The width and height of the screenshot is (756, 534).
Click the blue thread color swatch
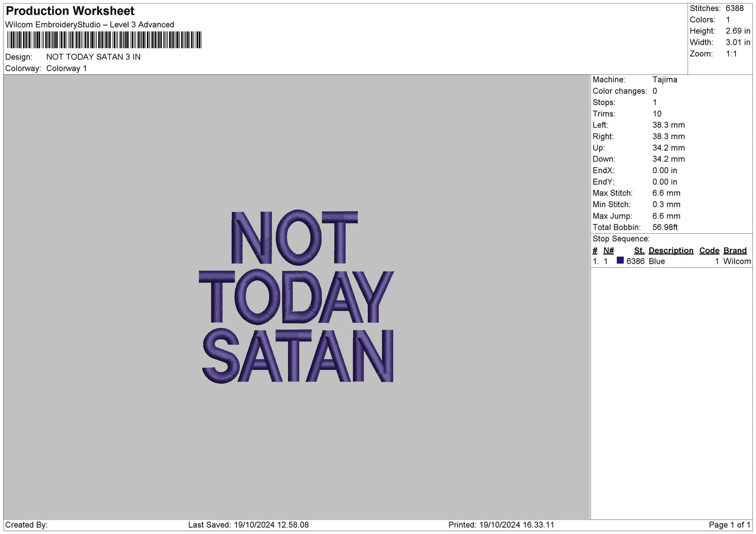tap(620, 260)
